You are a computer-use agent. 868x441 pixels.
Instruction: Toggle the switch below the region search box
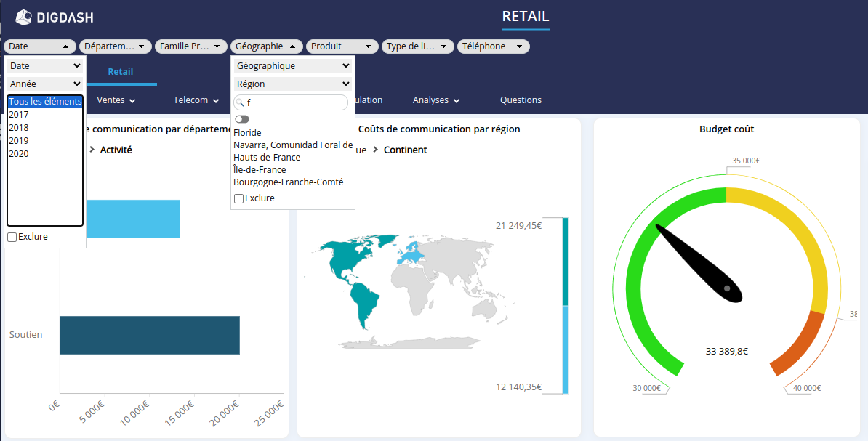click(x=242, y=119)
